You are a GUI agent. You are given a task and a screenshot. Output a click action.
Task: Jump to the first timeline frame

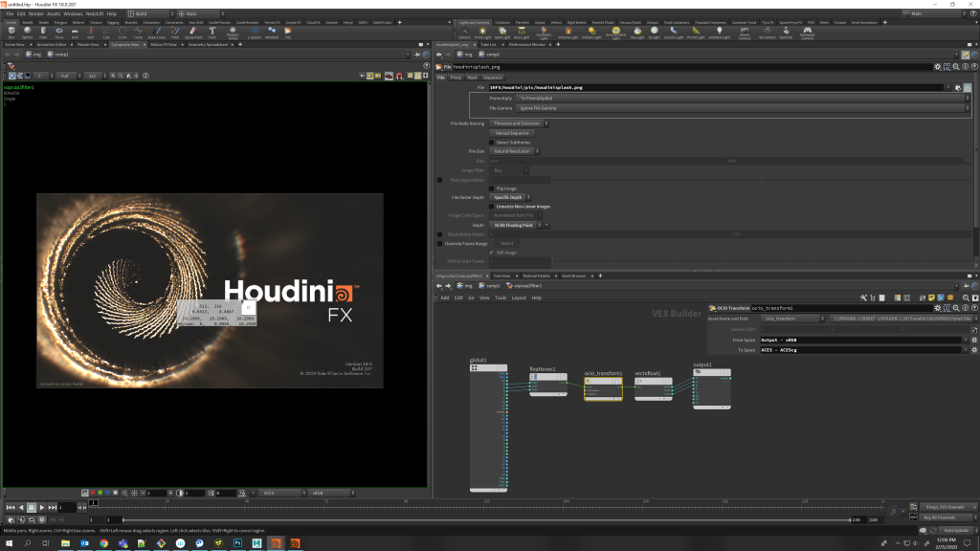click(x=10, y=507)
